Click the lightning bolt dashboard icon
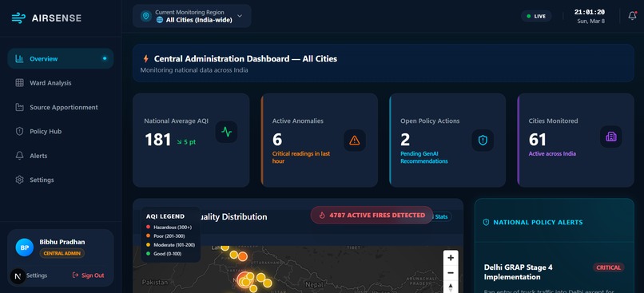The height and width of the screenshot is (293, 644). 145,59
